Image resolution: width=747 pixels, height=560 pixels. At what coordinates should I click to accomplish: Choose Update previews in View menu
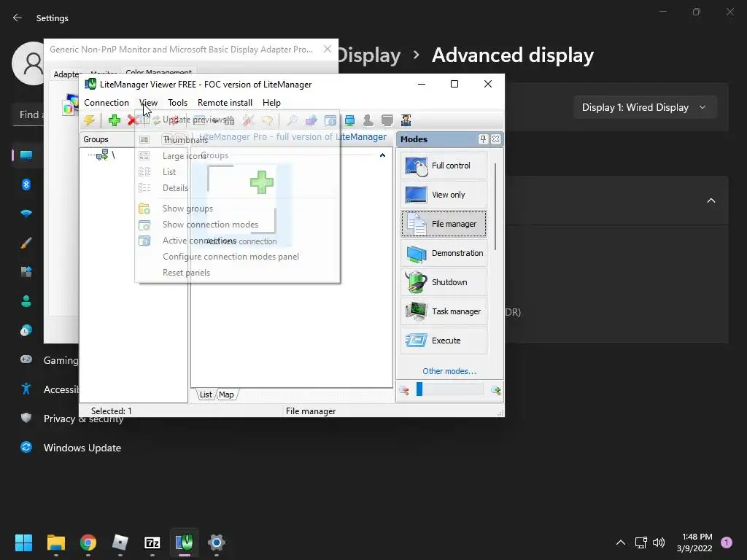tap(237, 120)
